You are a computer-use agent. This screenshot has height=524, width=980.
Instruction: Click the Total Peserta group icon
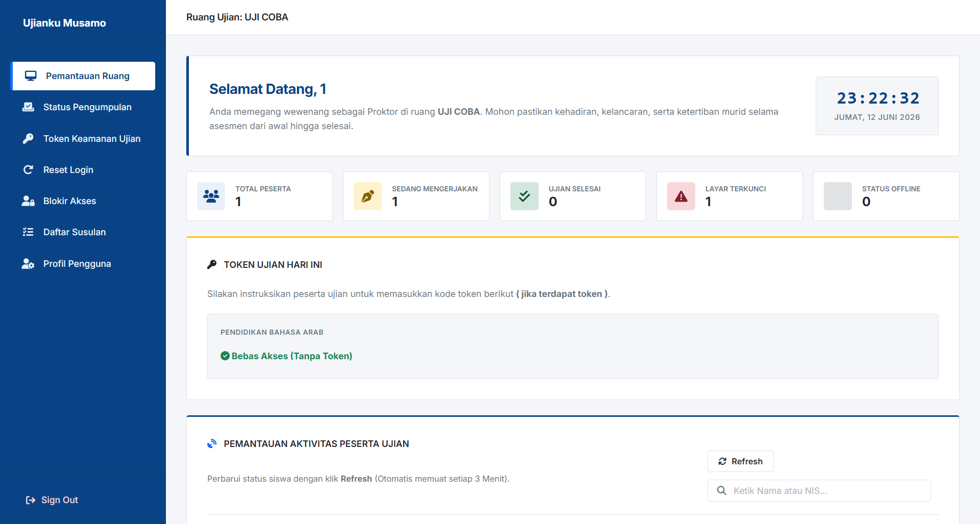tap(211, 196)
